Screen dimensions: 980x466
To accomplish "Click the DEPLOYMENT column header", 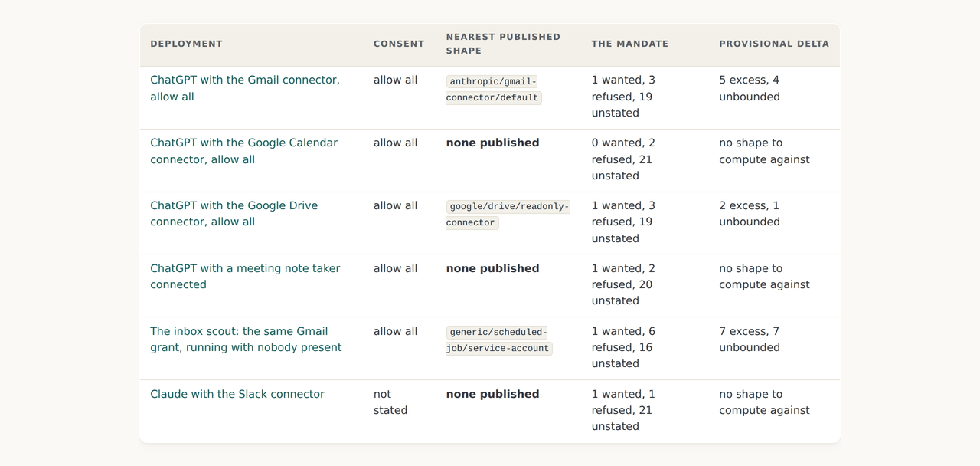I will point(186,44).
